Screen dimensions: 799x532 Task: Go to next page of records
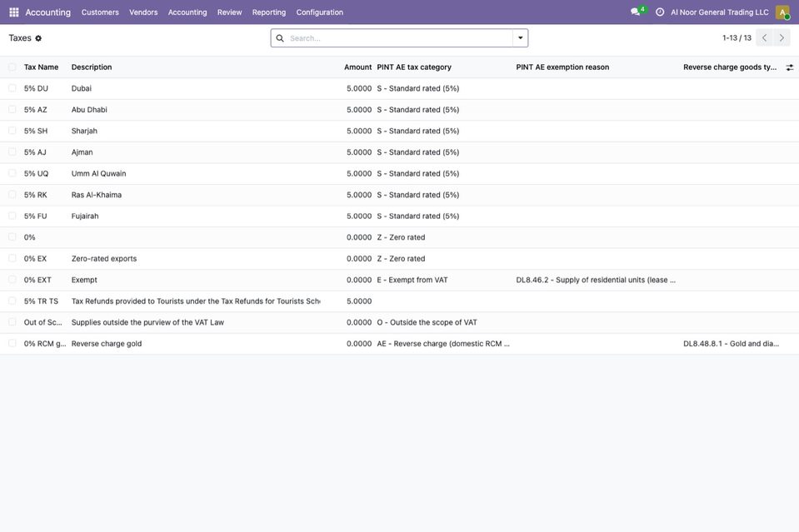[782, 37]
